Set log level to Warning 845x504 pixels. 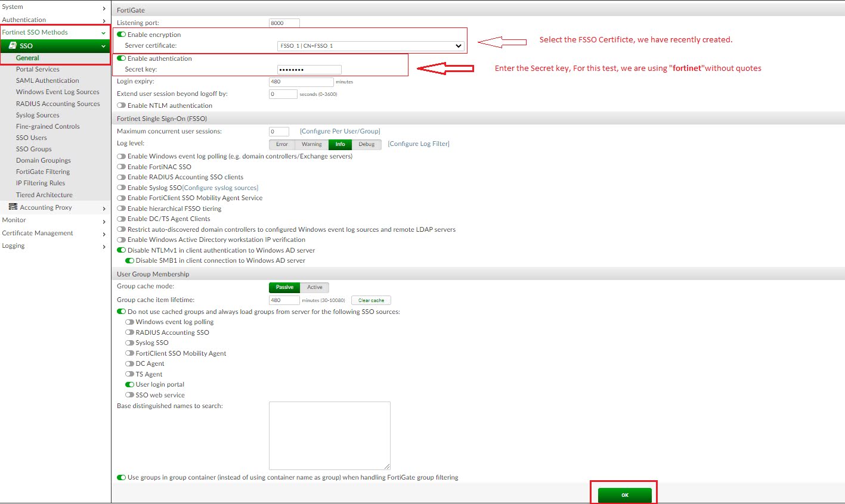point(312,144)
